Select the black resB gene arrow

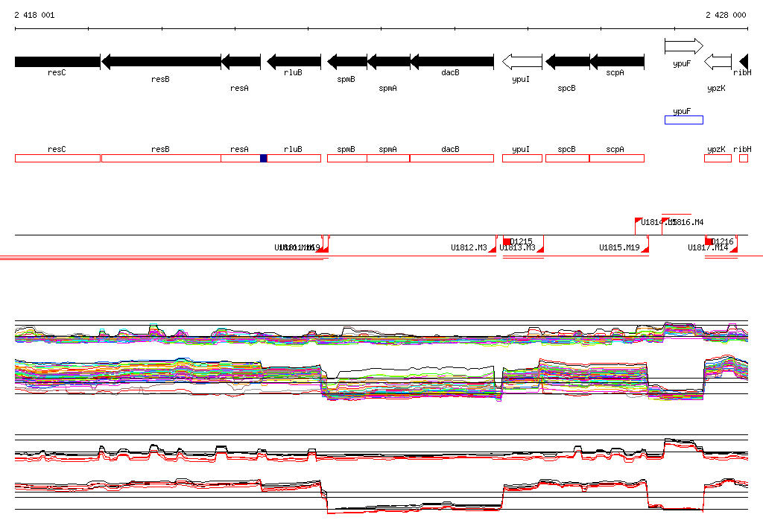click(161, 62)
